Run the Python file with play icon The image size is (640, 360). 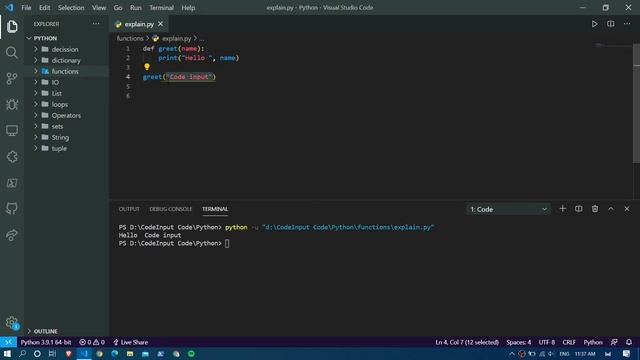point(594,24)
